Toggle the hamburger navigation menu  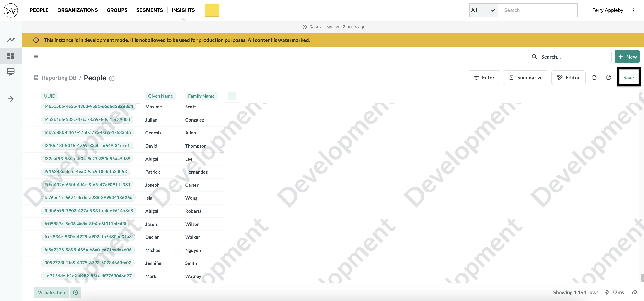click(36, 57)
